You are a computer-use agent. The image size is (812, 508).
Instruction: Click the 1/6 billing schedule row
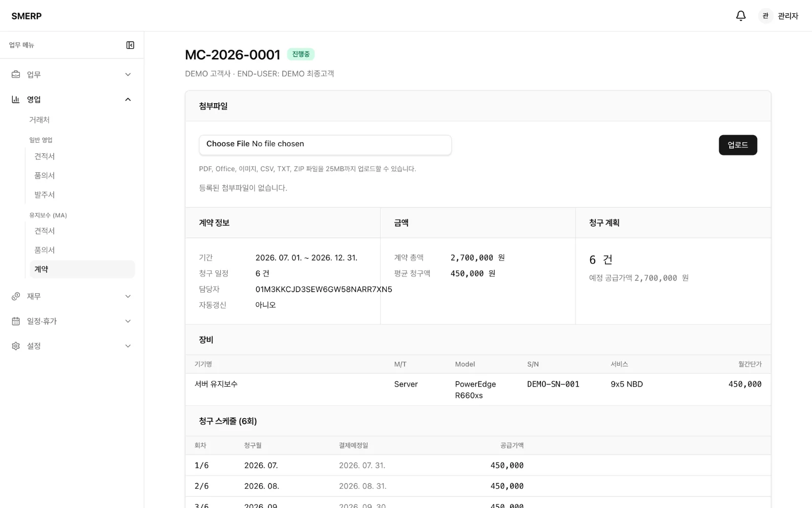(x=478, y=465)
